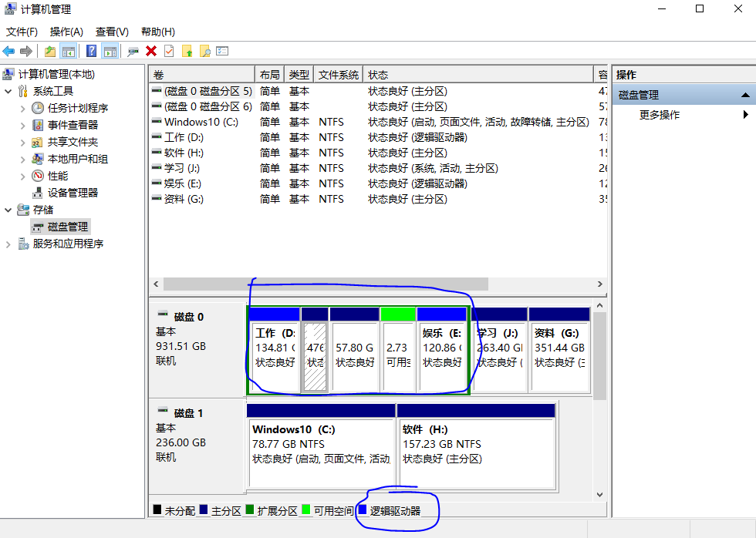This screenshot has width=756, height=538.
Task: Expand the 服务和应用程序 node arrow
Action: [x=8, y=244]
